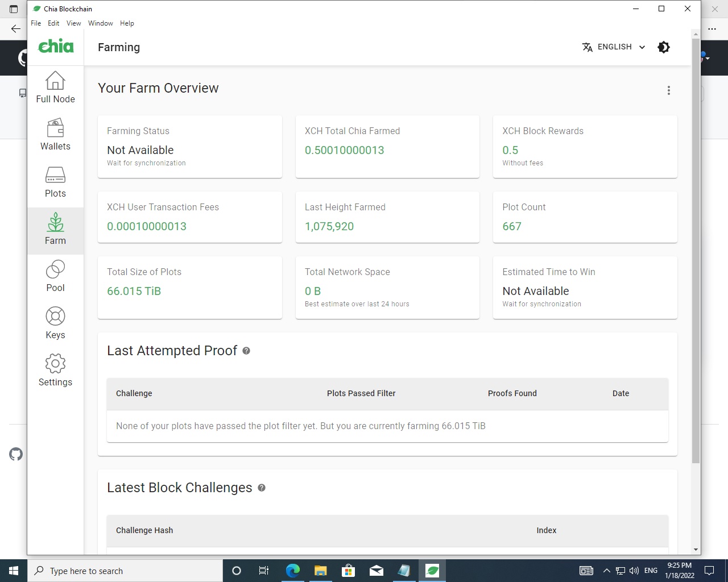Open the Keys section
The width and height of the screenshot is (728, 582).
pyautogui.click(x=55, y=323)
